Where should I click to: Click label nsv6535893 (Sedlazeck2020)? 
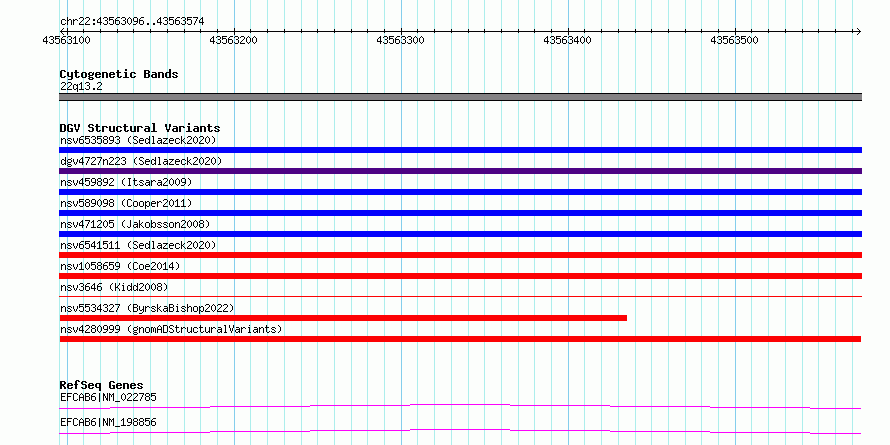[138, 140]
